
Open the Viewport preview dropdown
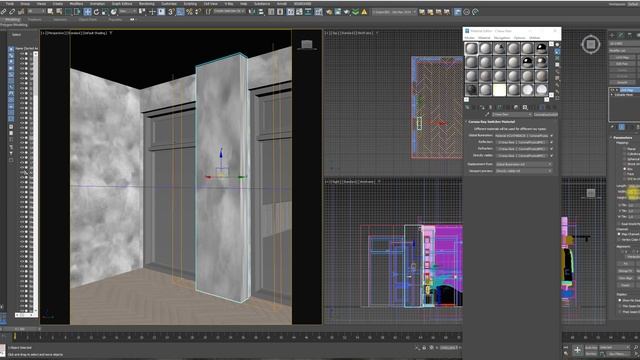[x=524, y=171]
